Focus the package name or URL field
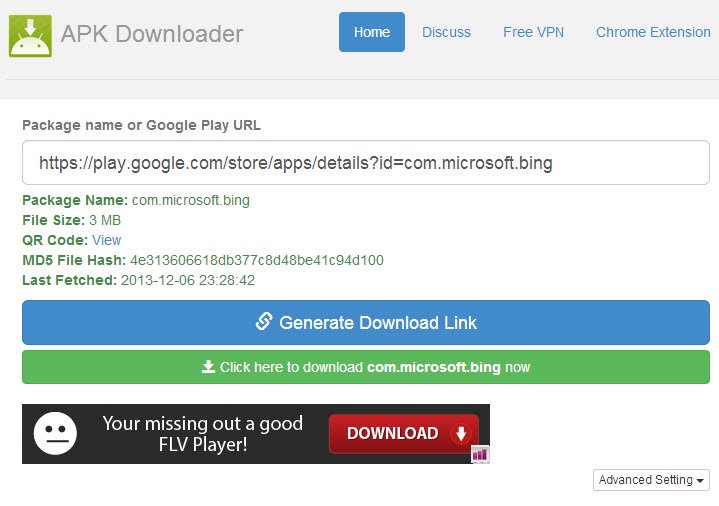This screenshot has height=506, width=719. point(366,163)
